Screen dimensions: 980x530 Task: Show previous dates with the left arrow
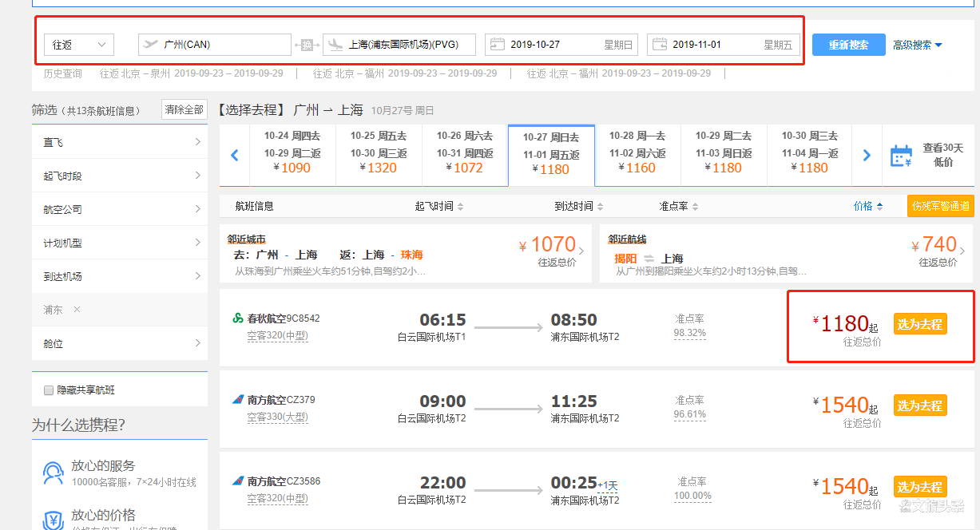coord(235,156)
